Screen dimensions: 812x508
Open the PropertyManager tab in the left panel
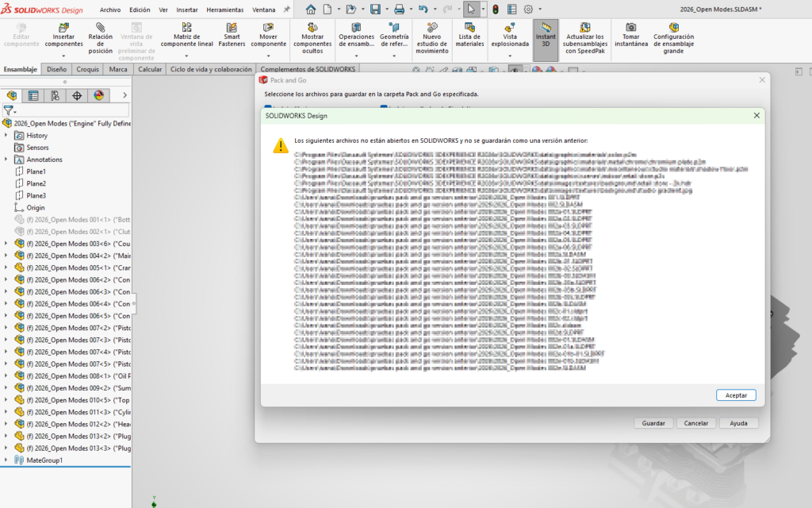click(x=33, y=95)
